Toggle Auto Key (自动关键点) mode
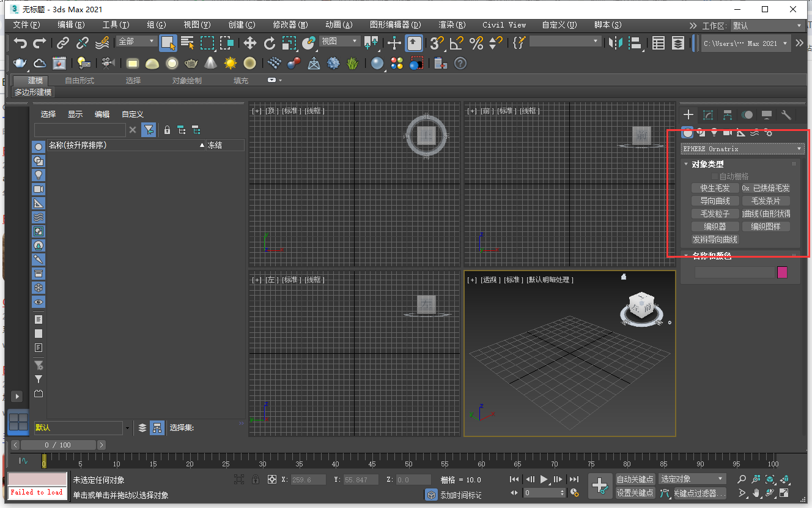 (x=635, y=479)
